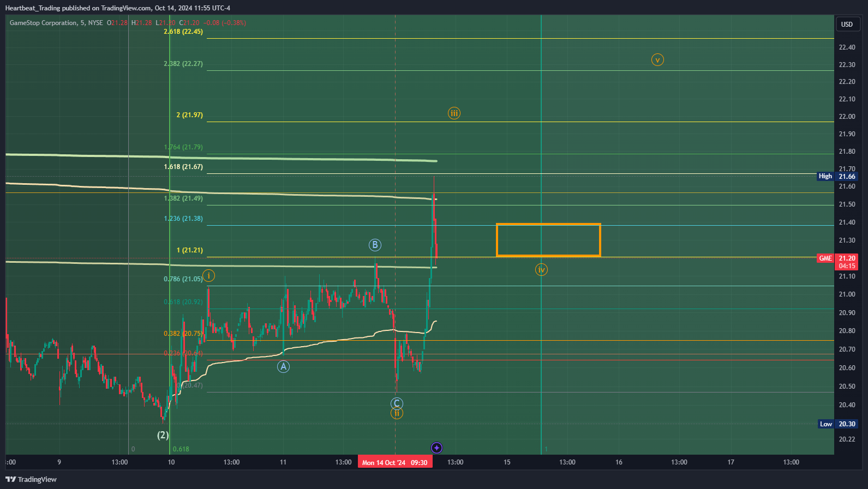The width and height of the screenshot is (868, 489).
Task: Click the 0.618 (20.92) Fibonacci label
Action: (183, 302)
